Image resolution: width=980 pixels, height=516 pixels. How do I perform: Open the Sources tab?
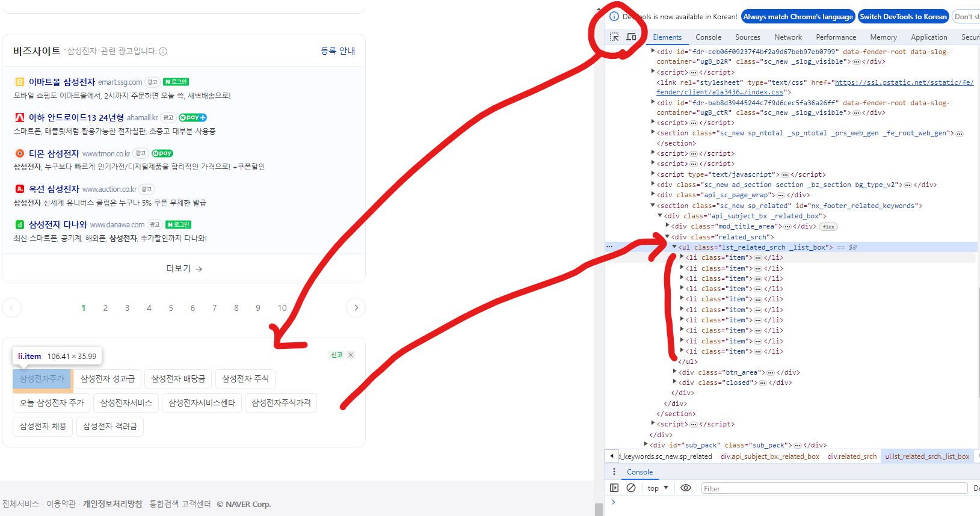[x=748, y=37]
